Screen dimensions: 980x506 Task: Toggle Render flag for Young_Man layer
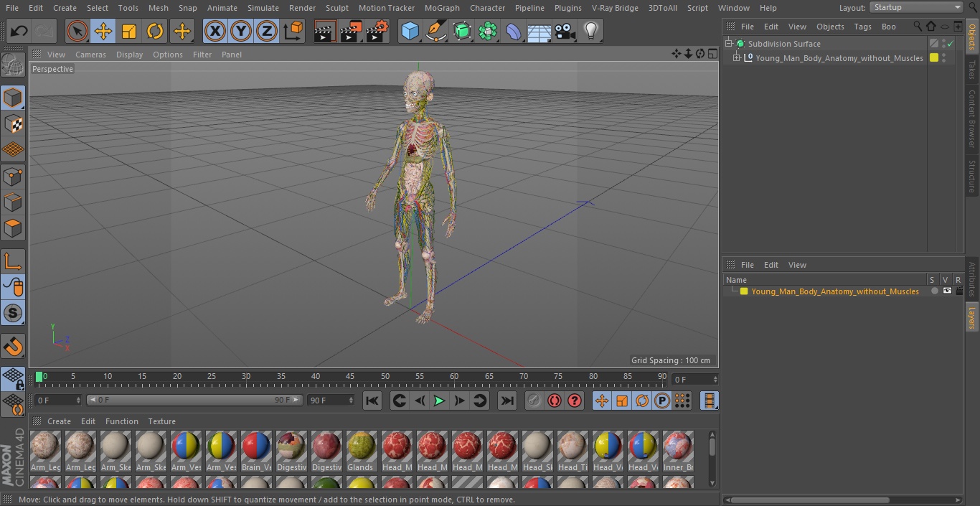[x=959, y=291]
